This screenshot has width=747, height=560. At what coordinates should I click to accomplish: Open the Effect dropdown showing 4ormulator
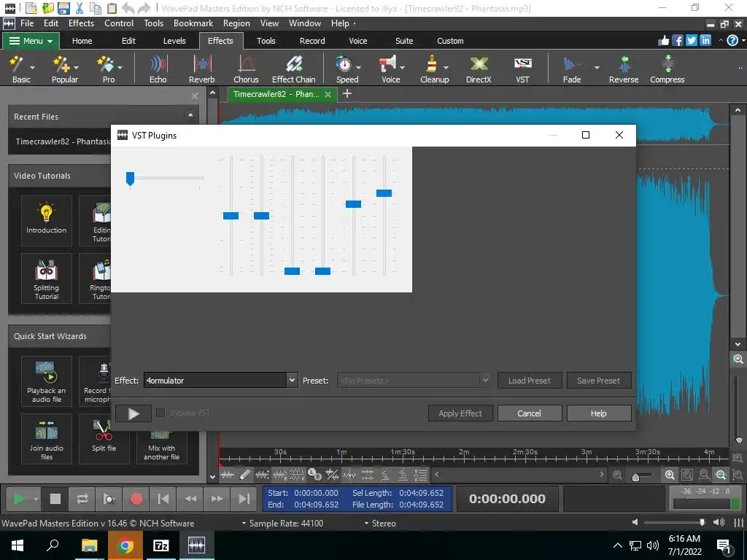(221, 381)
